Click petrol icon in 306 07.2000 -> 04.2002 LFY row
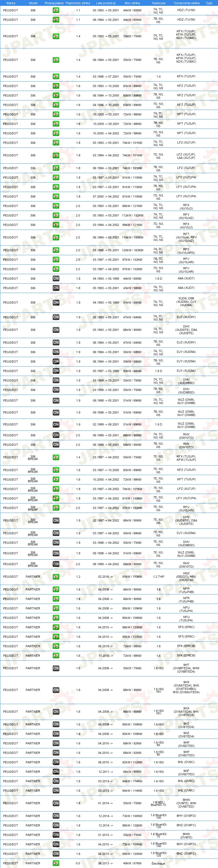 (56, 196)
